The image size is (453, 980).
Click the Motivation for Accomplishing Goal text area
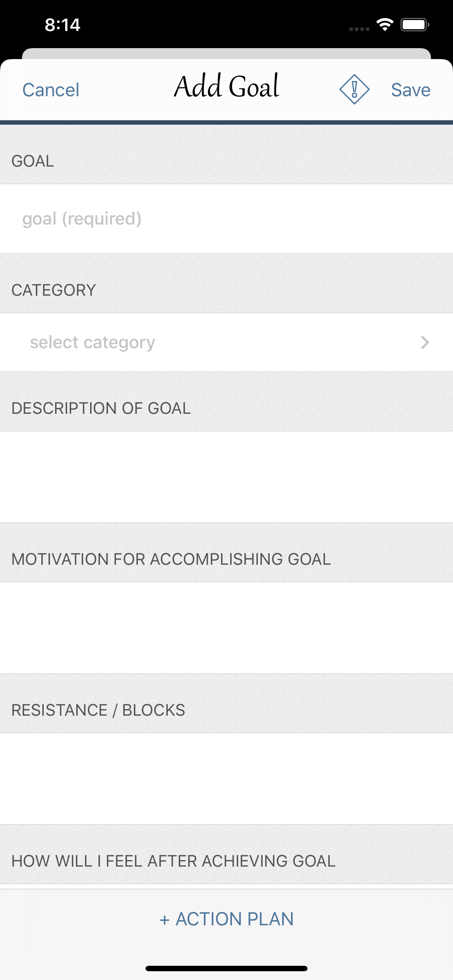(226, 628)
